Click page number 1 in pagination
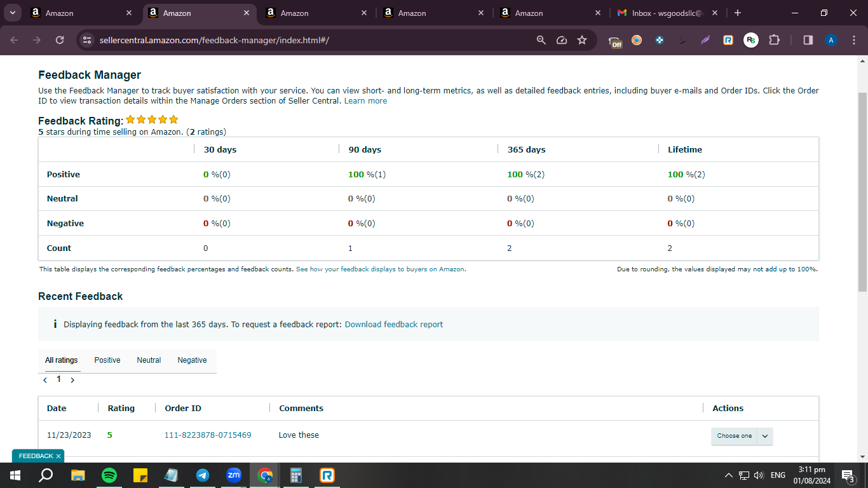 (x=58, y=379)
